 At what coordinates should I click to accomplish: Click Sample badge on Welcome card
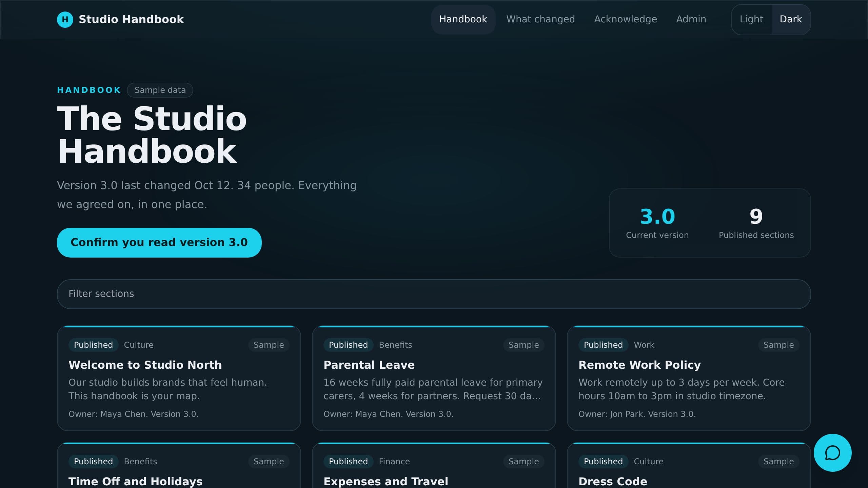pyautogui.click(x=269, y=345)
